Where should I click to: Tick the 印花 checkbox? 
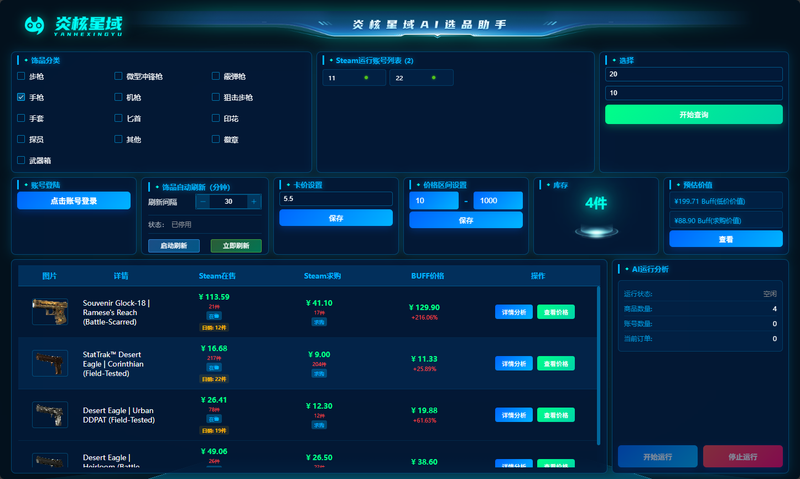(x=216, y=118)
